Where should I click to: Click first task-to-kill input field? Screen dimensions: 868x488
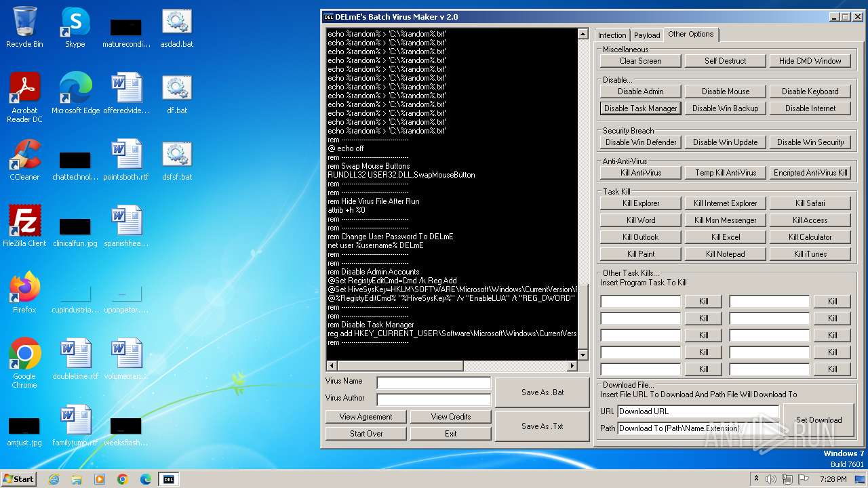tap(640, 302)
